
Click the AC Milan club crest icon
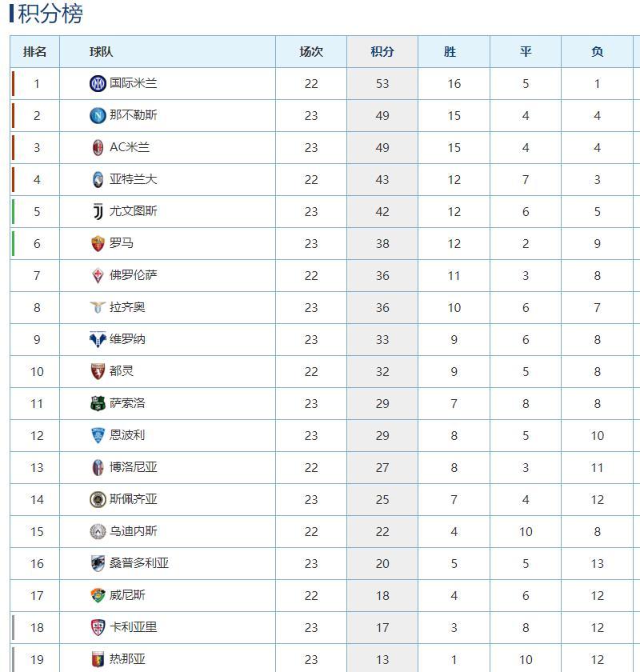click(98, 147)
